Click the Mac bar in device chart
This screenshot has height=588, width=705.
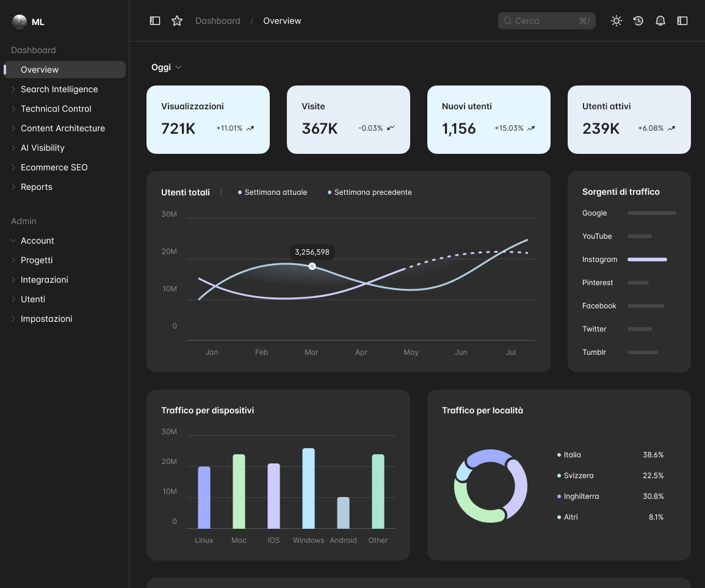[x=239, y=492]
